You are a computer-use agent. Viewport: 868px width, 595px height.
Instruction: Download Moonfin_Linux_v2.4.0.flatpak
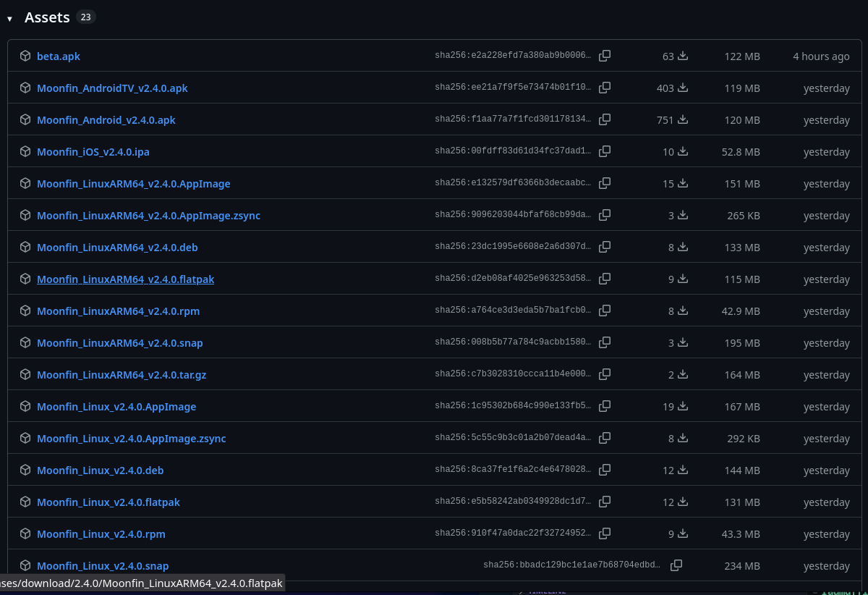pyautogui.click(x=109, y=502)
